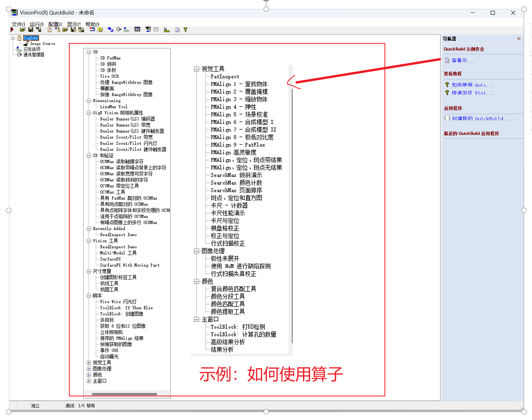Open the 文件 menu

pos(18,24)
